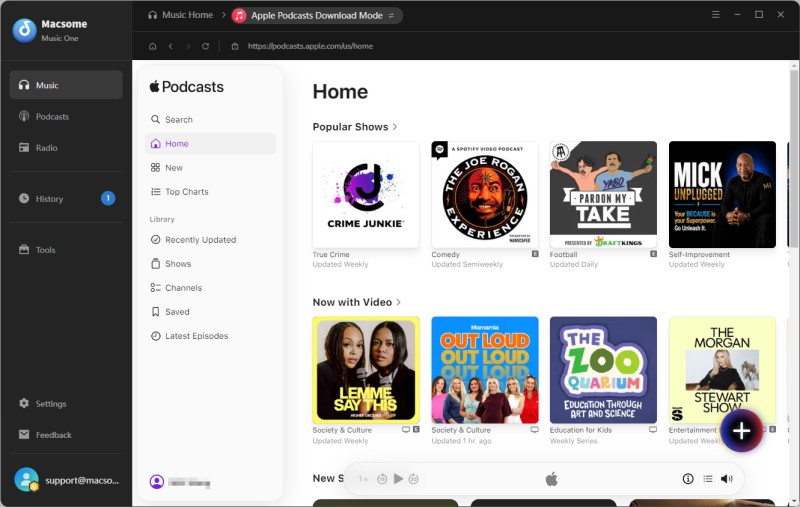Open Recently Updated in Library
800x507 pixels.
pos(210,239)
